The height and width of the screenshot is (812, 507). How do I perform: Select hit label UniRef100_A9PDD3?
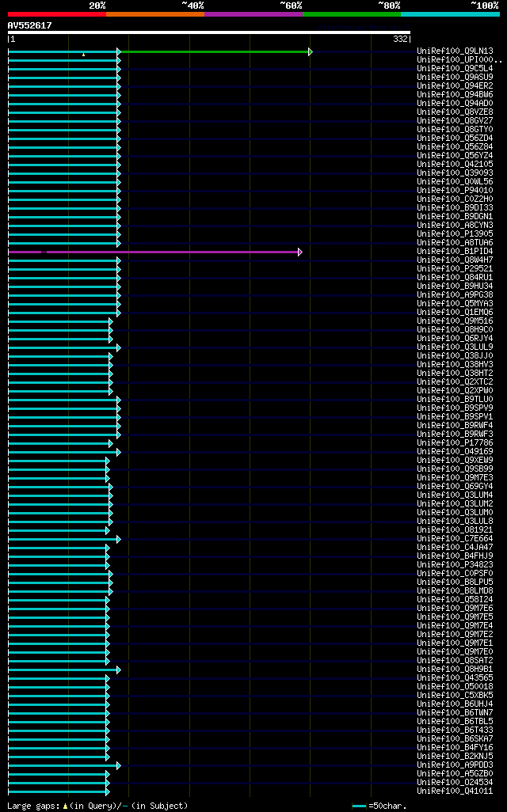tap(456, 765)
